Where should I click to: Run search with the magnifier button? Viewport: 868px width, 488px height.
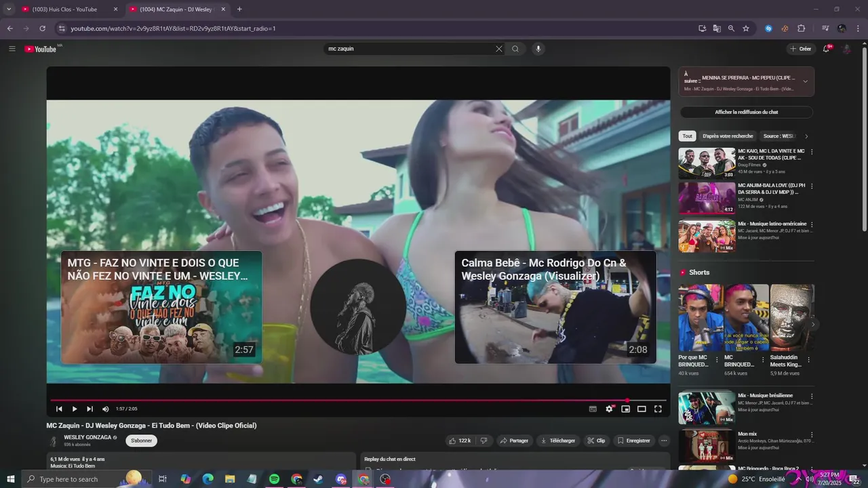pos(515,49)
